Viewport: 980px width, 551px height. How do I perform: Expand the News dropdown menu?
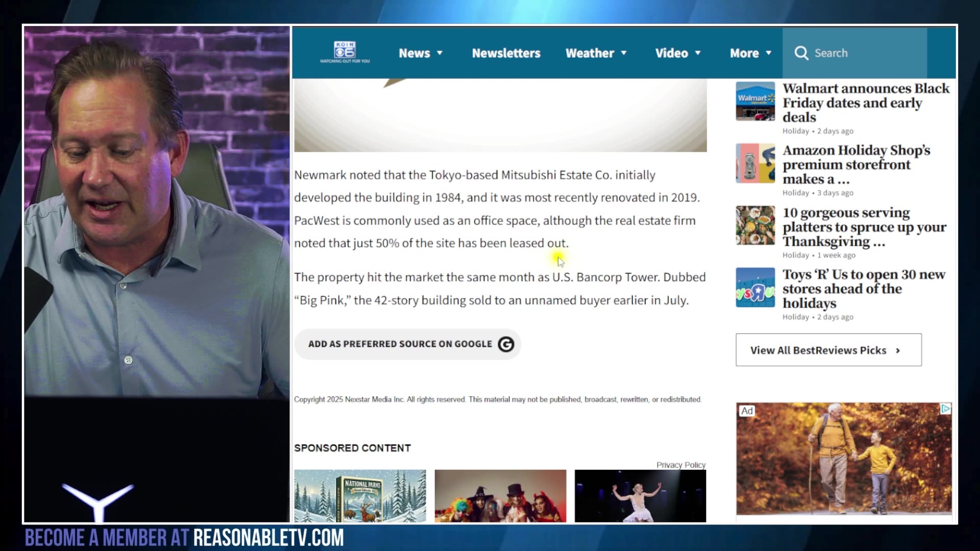(420, 53)
